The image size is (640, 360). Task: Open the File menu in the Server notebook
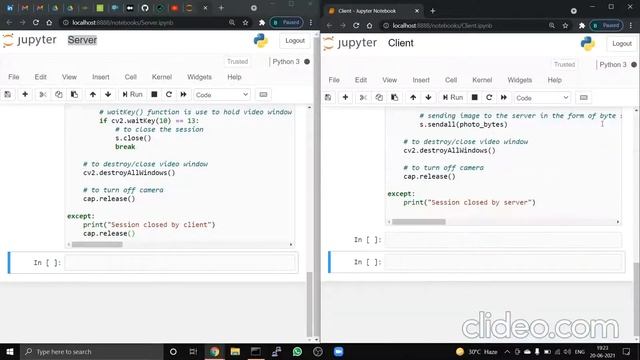pyautogui.click(x=14, y=77)
